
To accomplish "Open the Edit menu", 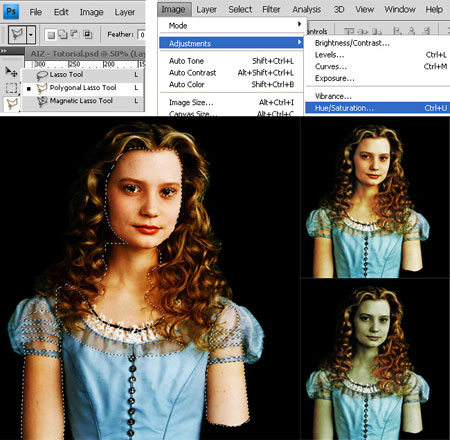I will (61, 12).
